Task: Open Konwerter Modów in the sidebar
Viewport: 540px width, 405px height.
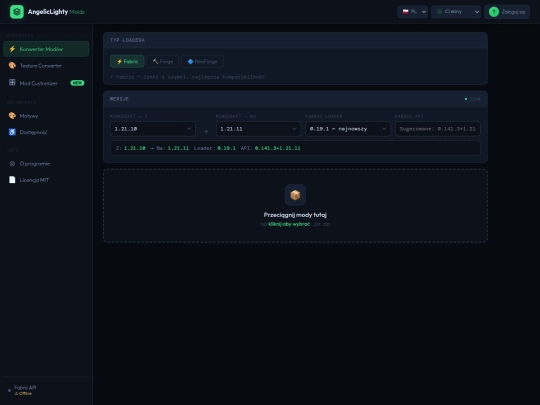Action: click(x=46, y=49)
